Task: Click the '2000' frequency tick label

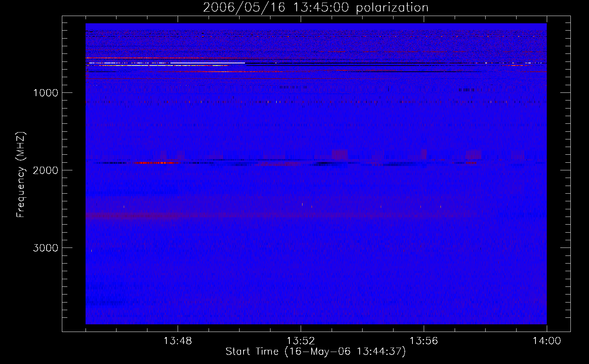Action: pos(46,170)
